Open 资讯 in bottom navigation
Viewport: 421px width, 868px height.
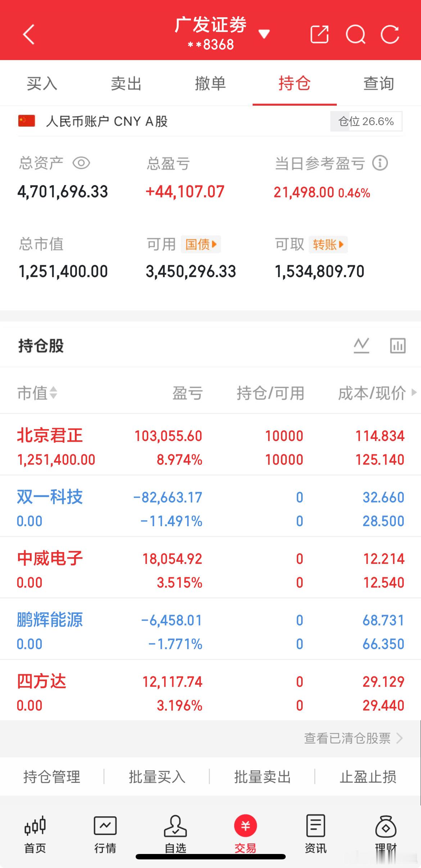coord(316,833)
